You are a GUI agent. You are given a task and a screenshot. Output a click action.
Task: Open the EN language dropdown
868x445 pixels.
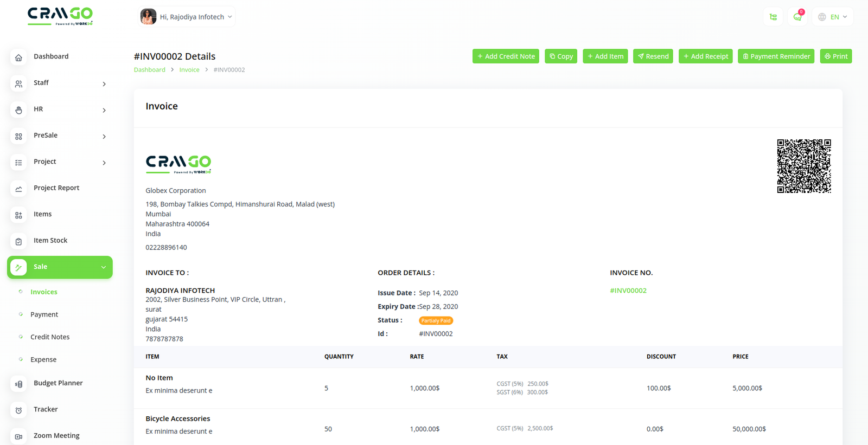point(833,17)
